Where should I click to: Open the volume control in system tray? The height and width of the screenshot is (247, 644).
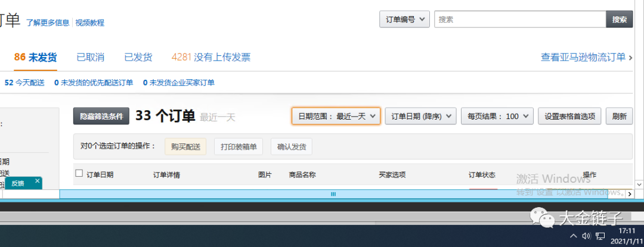point(586,236)
